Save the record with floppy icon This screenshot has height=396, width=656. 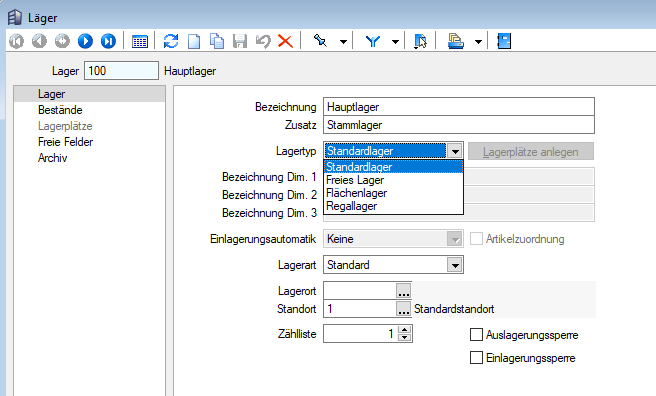tap(240, 41)
